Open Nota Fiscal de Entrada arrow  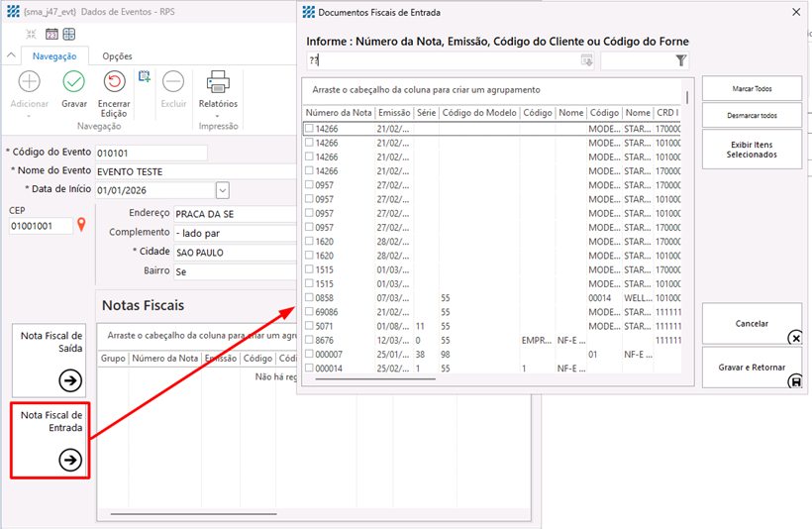69,459
